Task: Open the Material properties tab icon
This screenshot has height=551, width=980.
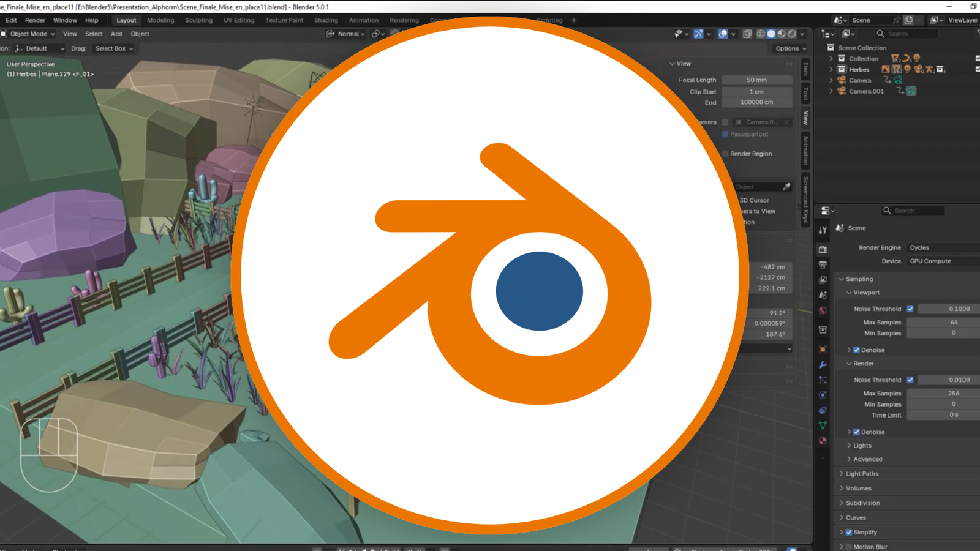Action: click(x=823, y=441)
